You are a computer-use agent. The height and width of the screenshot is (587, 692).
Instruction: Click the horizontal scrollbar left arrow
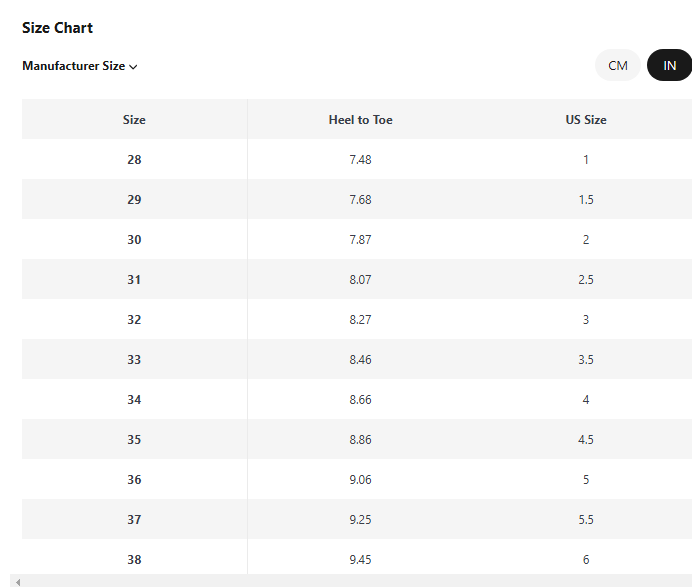[x=18, y=581]
